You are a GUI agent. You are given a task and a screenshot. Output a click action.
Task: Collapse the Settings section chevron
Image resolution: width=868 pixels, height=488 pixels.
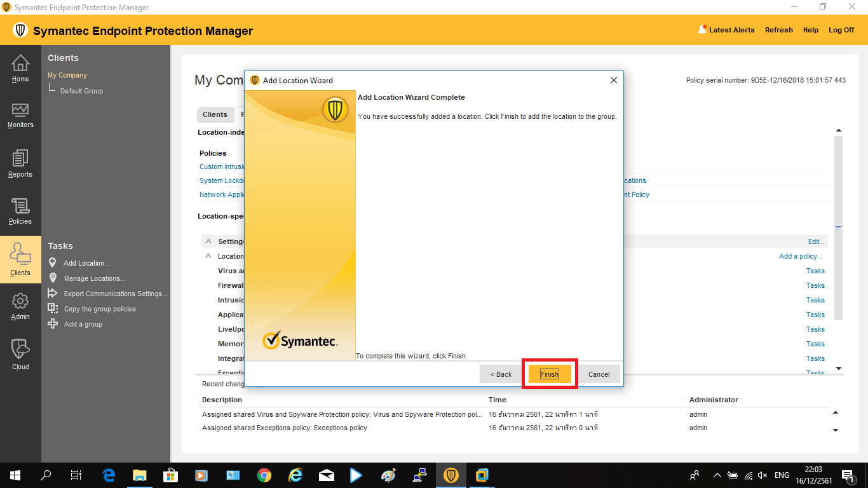click(208, 241)
